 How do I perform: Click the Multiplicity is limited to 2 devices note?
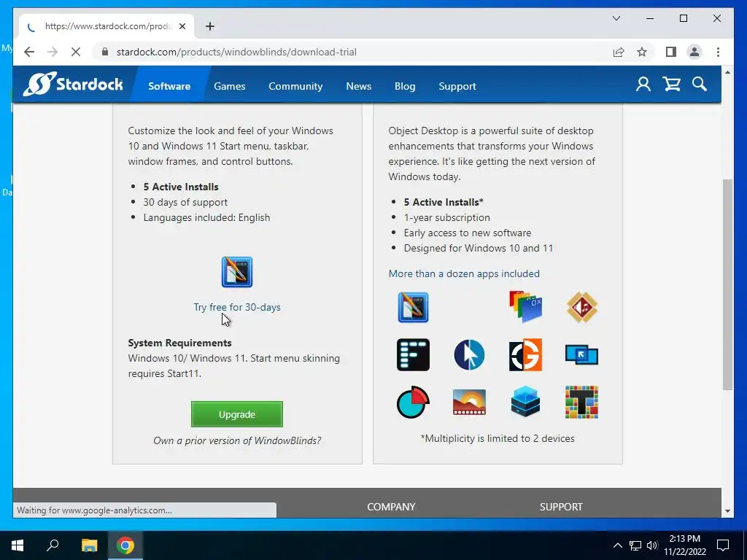pyautogui.click(x=498, y=438)
